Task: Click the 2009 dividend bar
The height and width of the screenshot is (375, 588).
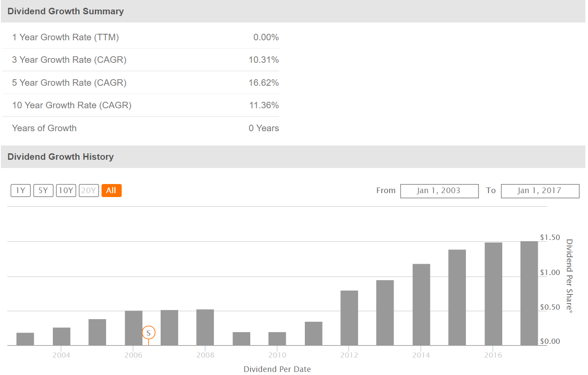Action: pos(241,339)
